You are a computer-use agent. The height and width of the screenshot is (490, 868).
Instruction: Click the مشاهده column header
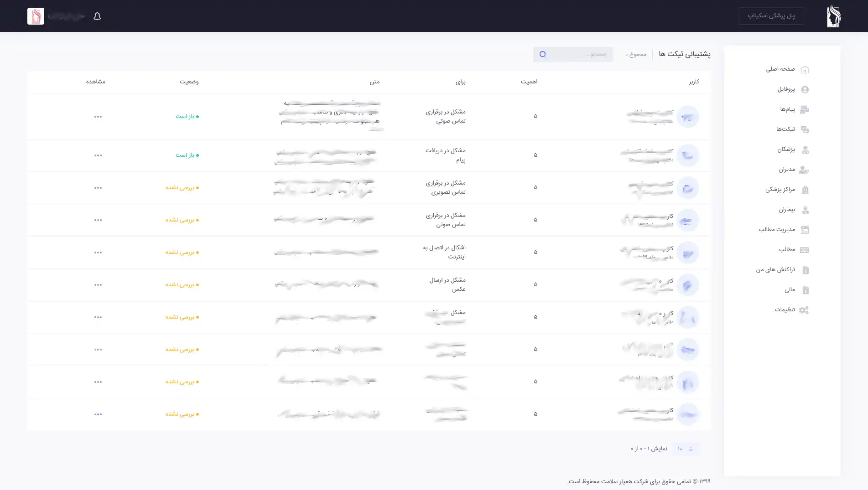coord(96,82)
